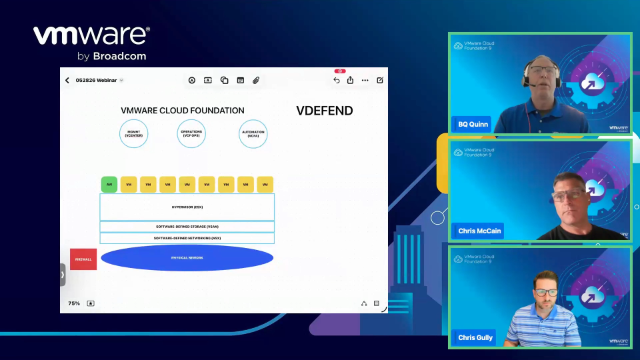This screenshot has width=640, height=360.
Task: Toggle the connector lines icon
Action: click(364, 303)
